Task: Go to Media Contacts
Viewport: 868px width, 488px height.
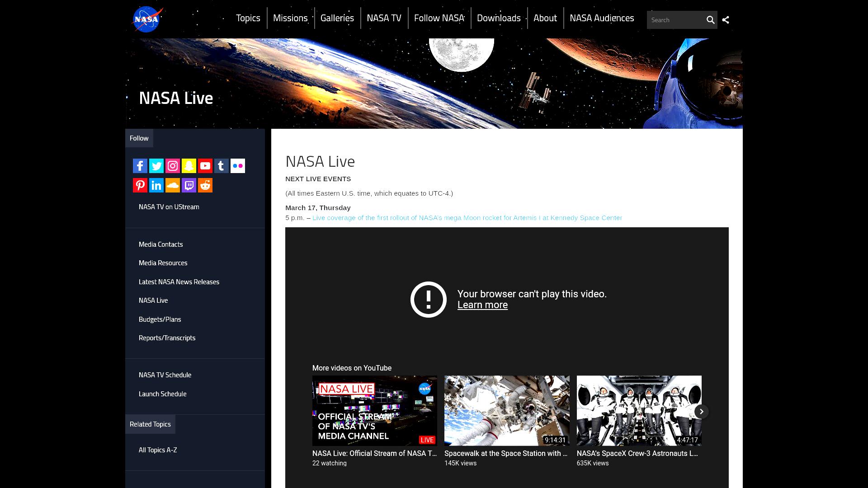Action: 161,244
